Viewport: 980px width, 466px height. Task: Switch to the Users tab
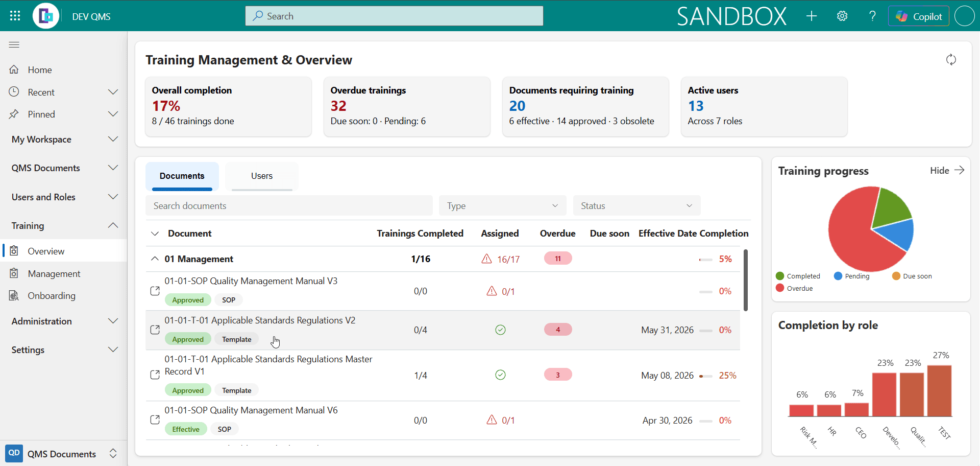point(262,176)
